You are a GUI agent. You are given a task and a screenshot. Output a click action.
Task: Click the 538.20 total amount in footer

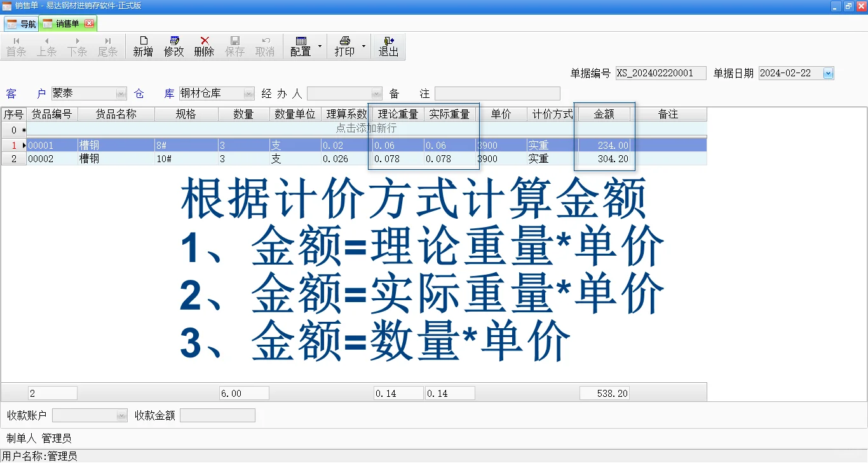coord(604,394)
